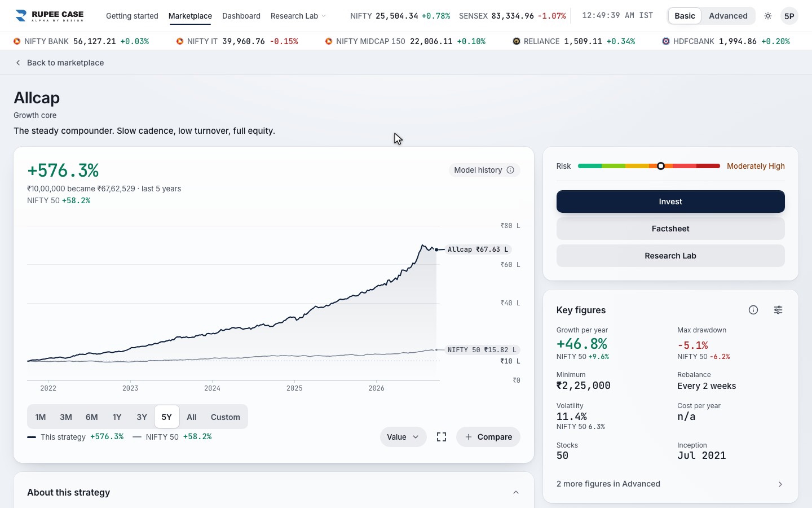Click the Model history info icon
The height and width of the screenshot is (508, 812).
click(510, 170)
